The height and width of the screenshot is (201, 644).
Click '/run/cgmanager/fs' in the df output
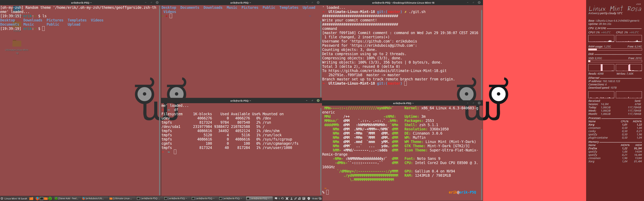(280, 143)
